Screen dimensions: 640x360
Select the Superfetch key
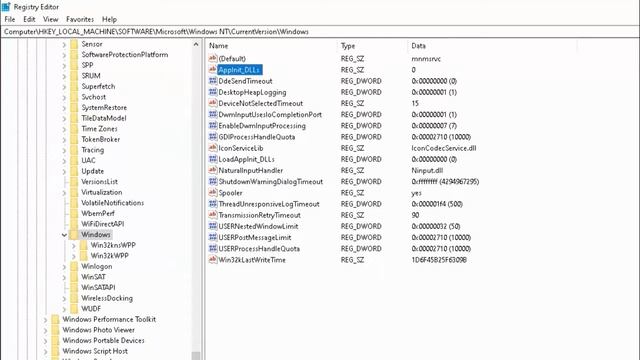click(x=98, y=86)
